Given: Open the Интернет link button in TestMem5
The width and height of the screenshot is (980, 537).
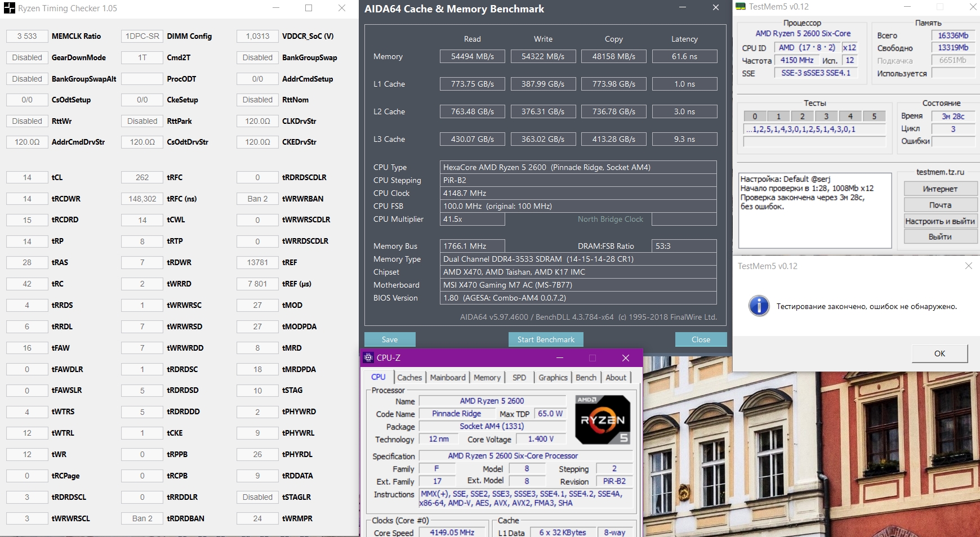Looking at the screenshot, I should click(940, 189).
